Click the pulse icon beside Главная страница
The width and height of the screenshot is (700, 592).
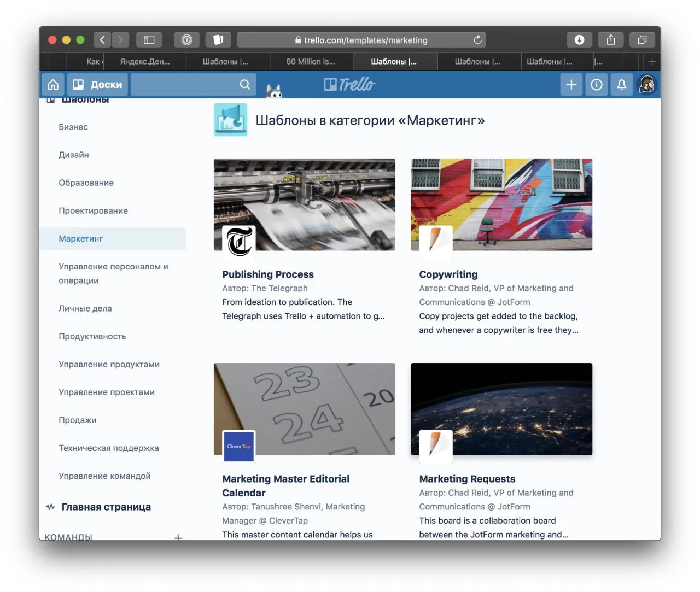(x=50, y=507)
